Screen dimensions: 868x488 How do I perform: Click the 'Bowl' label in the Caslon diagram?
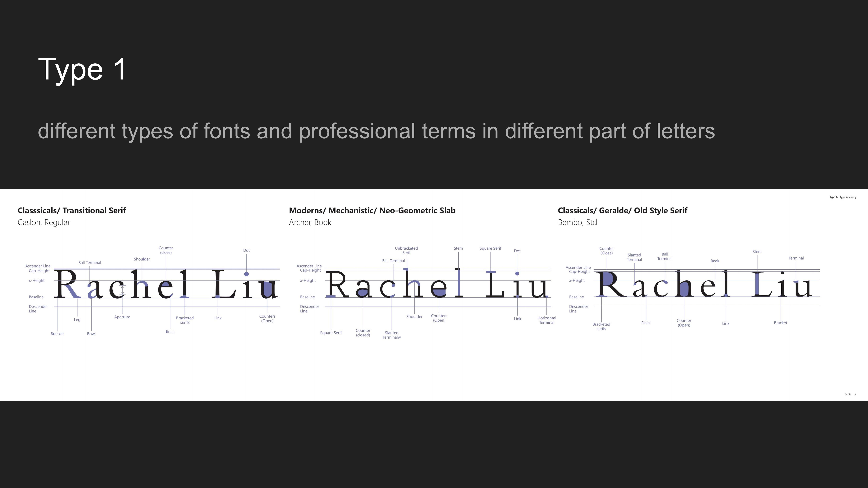(91, 334)
